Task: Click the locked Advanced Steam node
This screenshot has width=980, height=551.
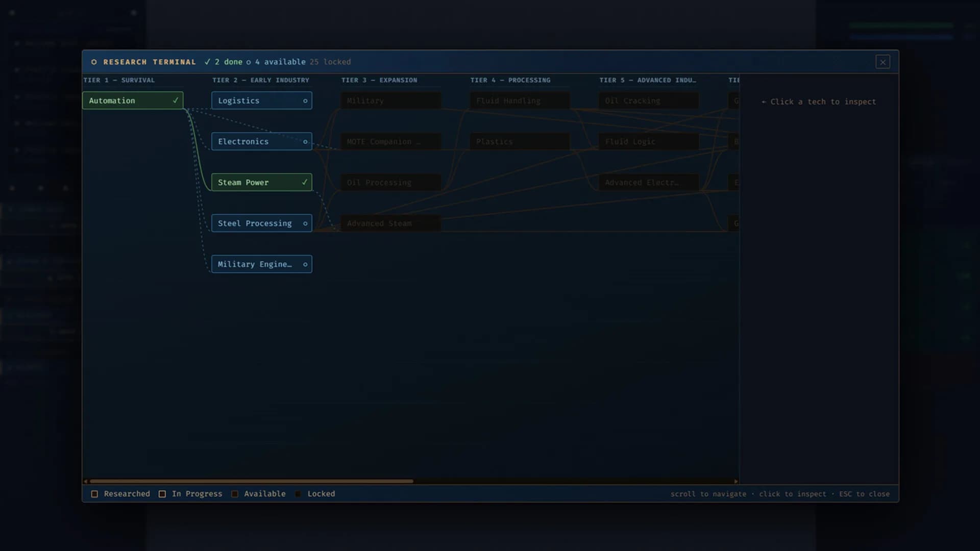Action: [390, 223]
